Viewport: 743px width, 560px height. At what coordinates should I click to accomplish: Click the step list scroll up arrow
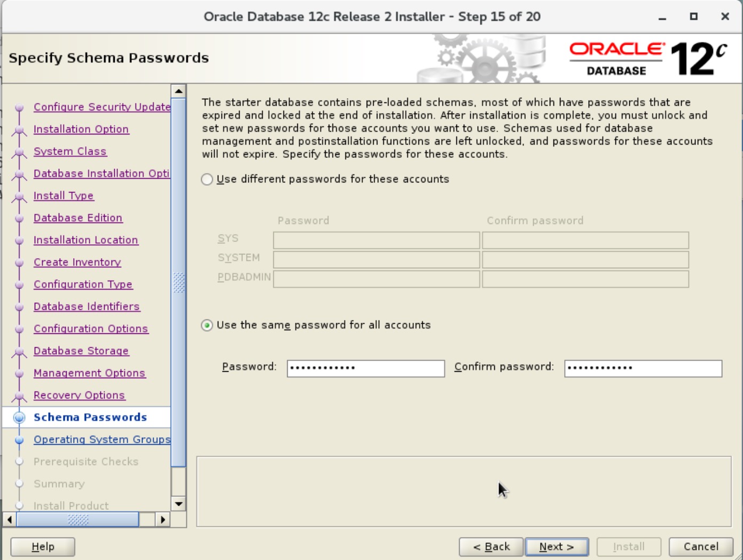179,91
